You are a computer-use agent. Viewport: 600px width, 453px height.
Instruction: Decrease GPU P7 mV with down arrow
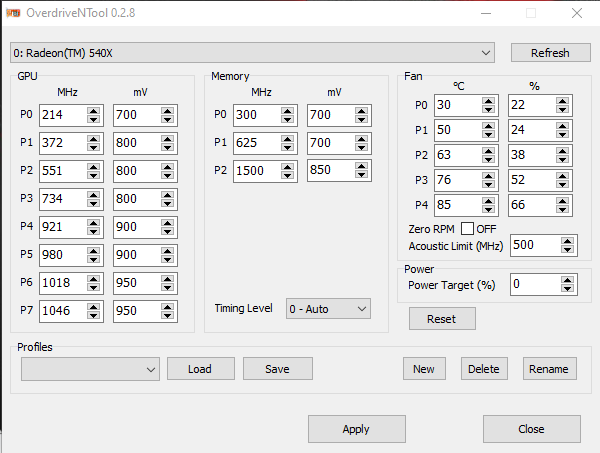[x=167, y=315]
